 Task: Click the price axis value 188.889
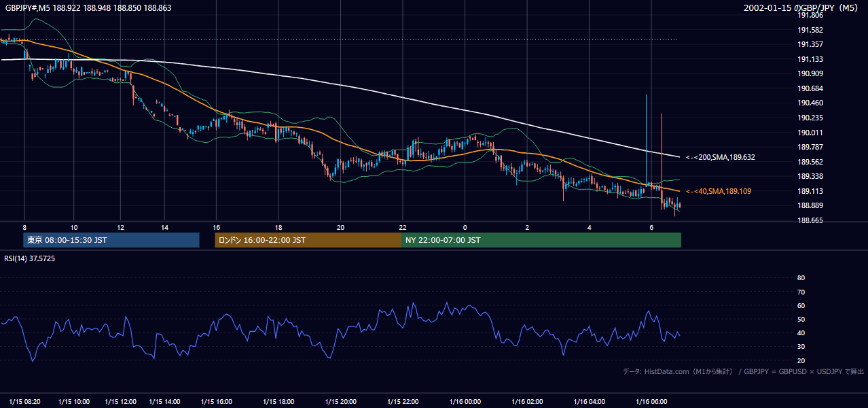click(810, 206)
